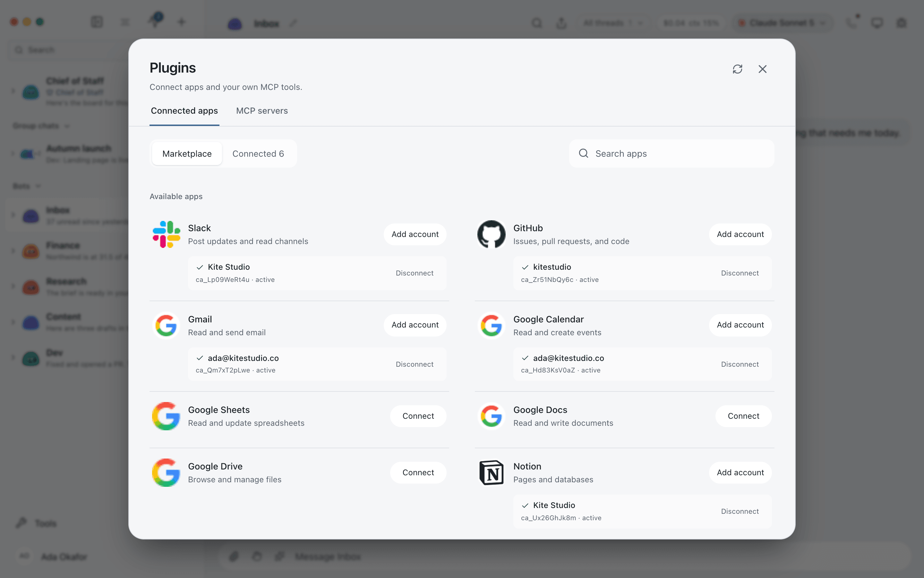Show the Marketplace view
The width and height of the screenshot is (924, 578).
[187, 154]
